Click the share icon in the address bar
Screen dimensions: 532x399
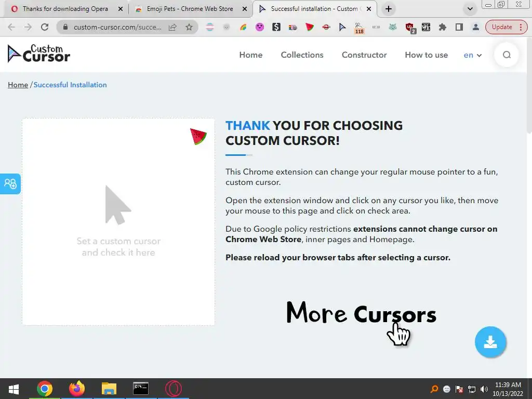click(x=172, y=27)
